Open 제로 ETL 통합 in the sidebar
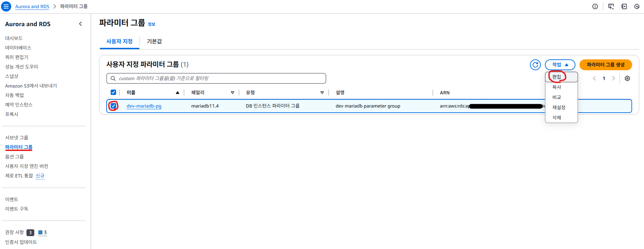Screen dimensions: 644x249 (x=19, y=176)
